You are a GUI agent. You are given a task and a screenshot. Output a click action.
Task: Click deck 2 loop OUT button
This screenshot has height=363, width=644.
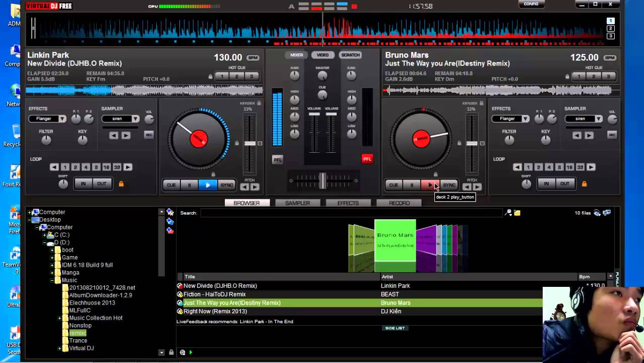point(565,184)
